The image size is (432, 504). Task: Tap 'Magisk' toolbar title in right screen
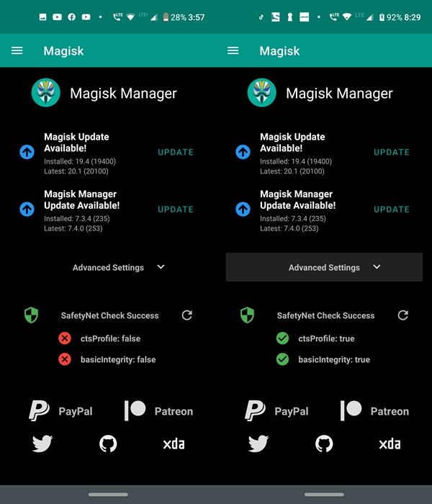coord(279,51)
